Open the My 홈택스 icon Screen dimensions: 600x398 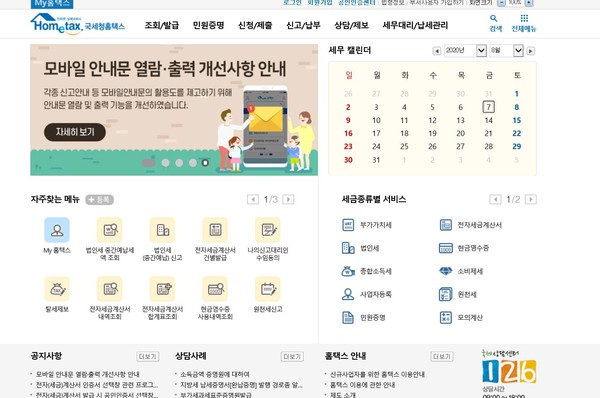(x=57, y=230)
